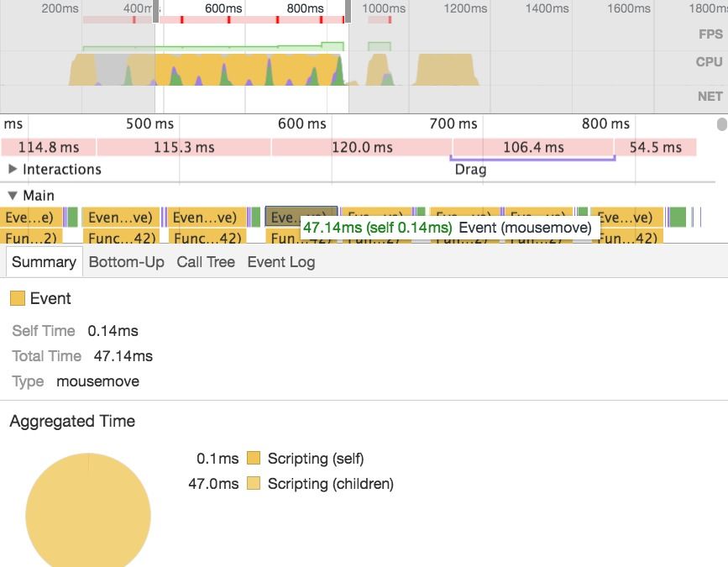The image size is (728, 567).
Task: Click the left overview selection handle
Action: (155, 11)
